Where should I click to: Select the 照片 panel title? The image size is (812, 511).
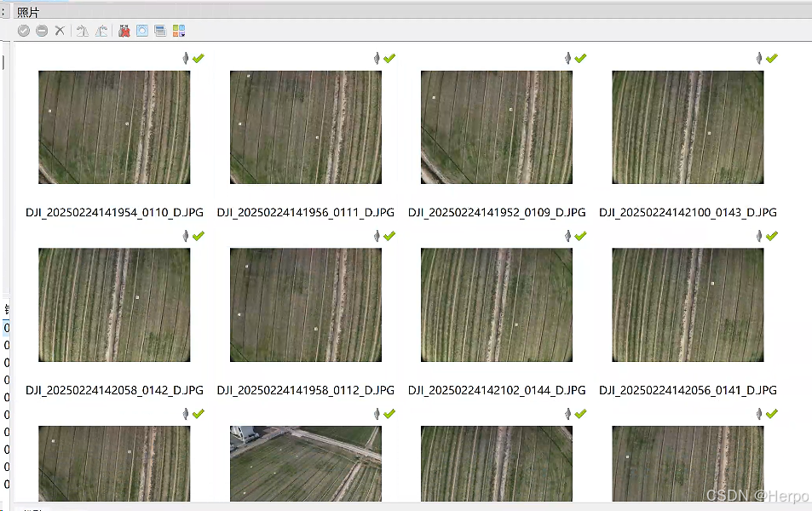pyautogui.click(x=28, y=12)
